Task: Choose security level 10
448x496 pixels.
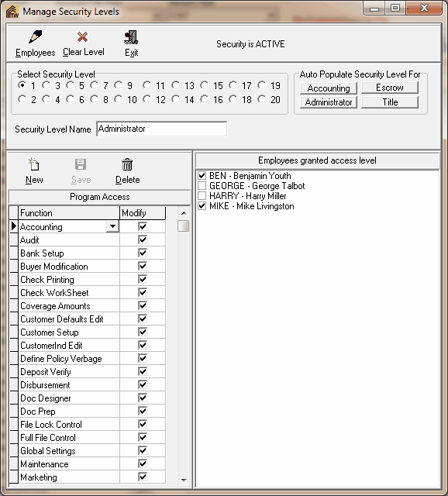Action: pyautogui.click(x=119, y=99)
